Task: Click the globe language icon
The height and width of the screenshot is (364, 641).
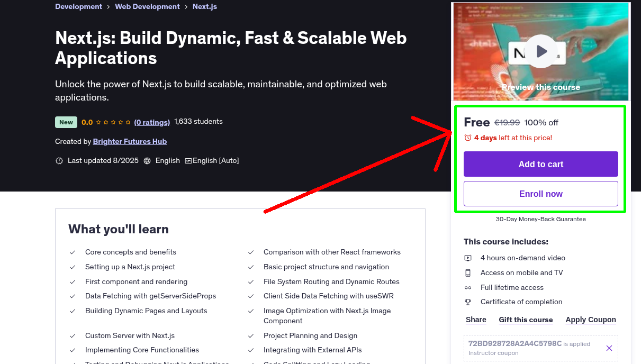Action: [x=147, y=161]
